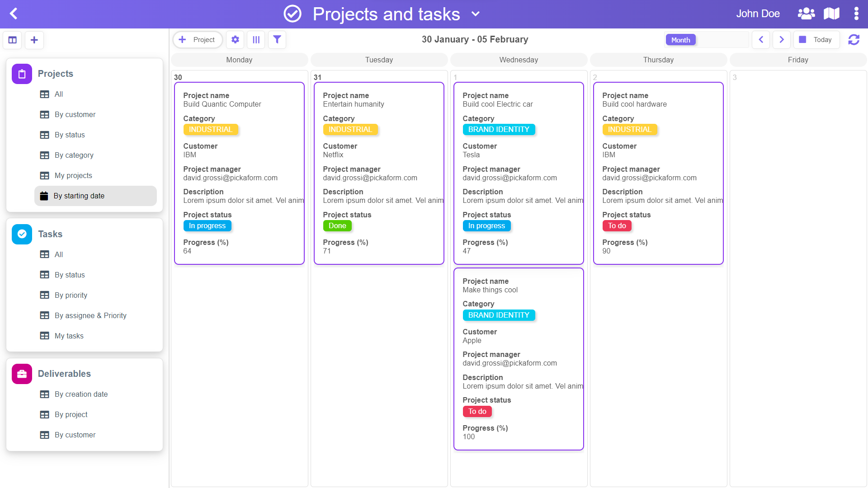Open the settings gear icon
The width and height of the screenshot is (868, 488).
point(236,40)
